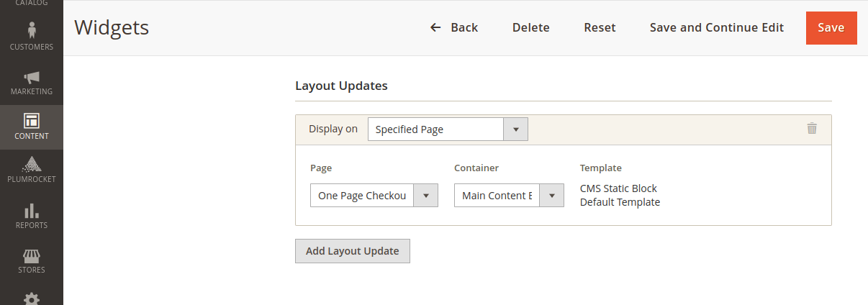Open the Marketing megaphone menu
This screenshot has height=305, width=868.
coord(32,83)
